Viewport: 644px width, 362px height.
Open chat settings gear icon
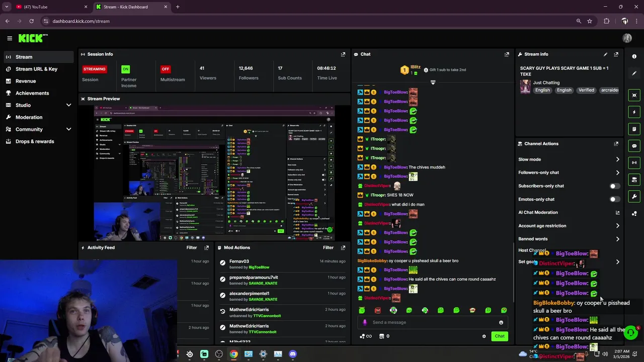pos(484,336)
